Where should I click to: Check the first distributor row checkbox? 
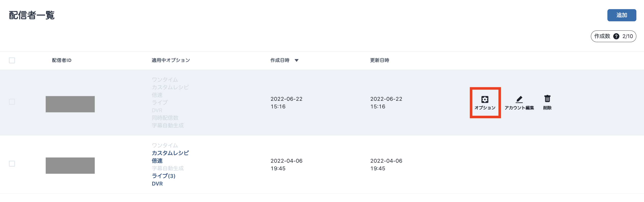pyautogui.click(x=12, y=102)
